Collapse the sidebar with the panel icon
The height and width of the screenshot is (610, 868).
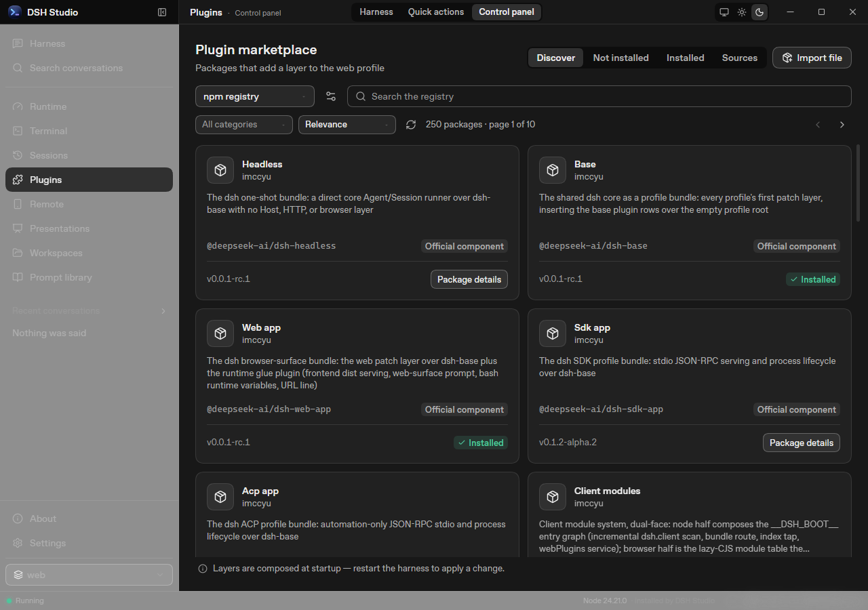point(162,12)
